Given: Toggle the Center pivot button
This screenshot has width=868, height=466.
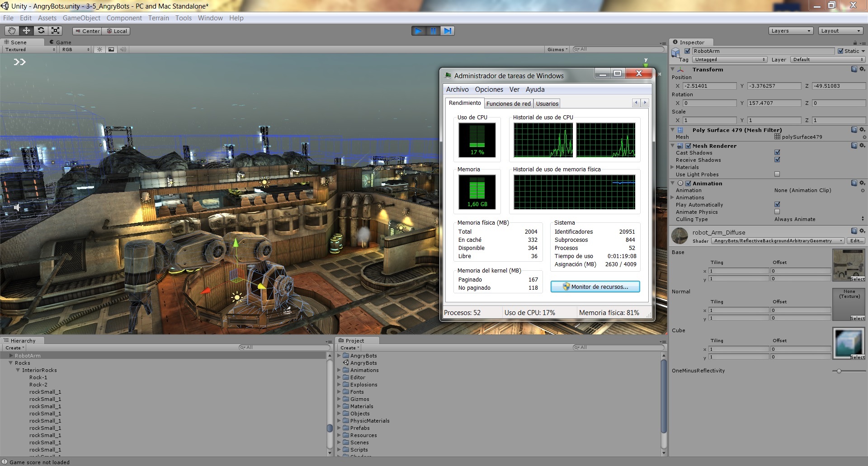Looking at the screenshot, I should coord(87,31).
